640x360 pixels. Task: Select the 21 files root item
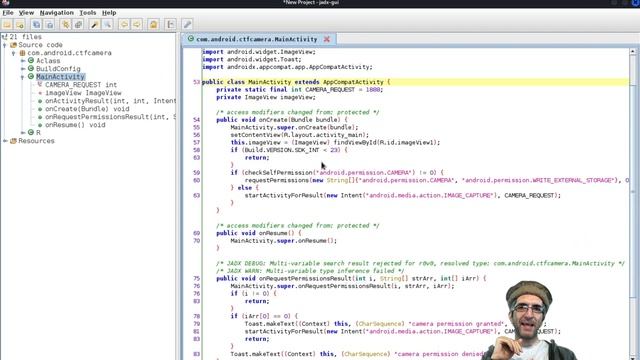pyautogui.click(x=25, y=37)
